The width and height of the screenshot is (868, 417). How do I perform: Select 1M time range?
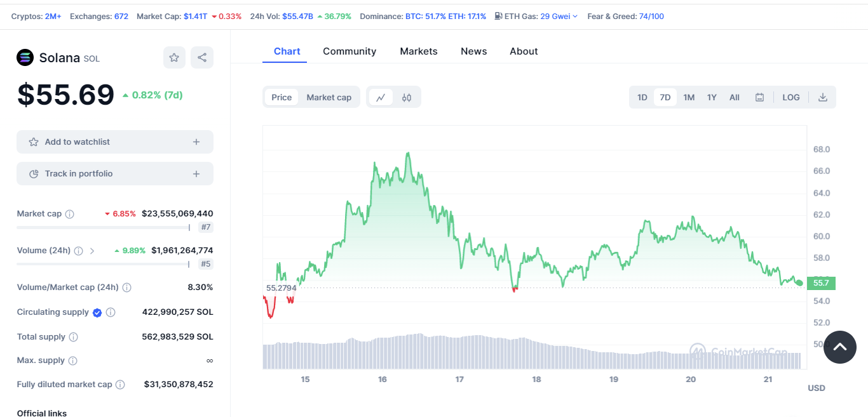(x=689, y=97)
